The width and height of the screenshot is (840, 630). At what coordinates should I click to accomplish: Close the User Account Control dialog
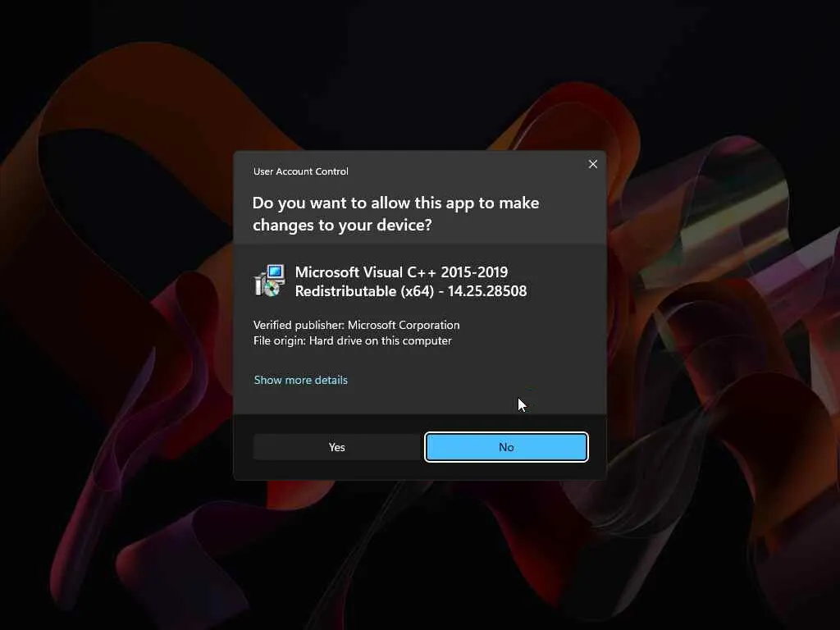pos(592,164)
